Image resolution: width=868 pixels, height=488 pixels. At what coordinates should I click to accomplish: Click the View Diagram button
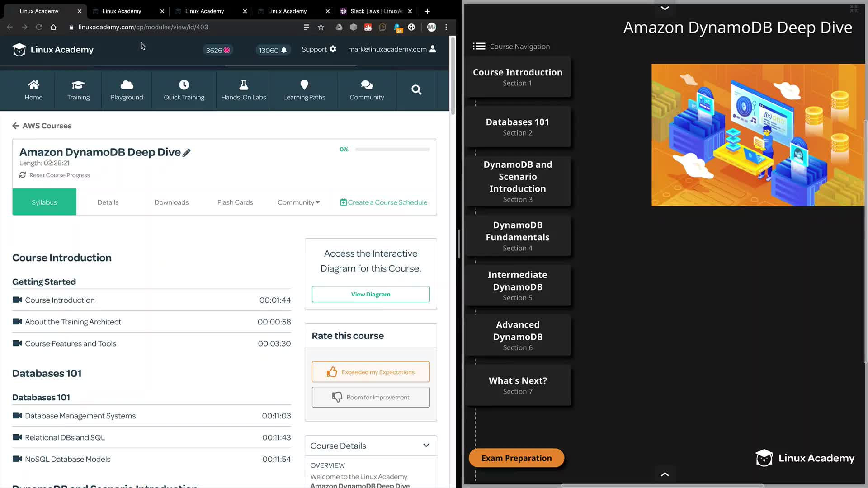tap(370, 294)
